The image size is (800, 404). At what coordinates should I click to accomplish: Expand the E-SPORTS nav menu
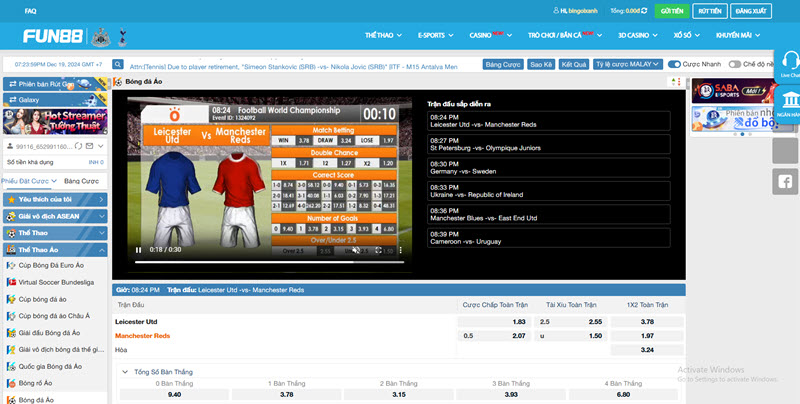(435, 35)
